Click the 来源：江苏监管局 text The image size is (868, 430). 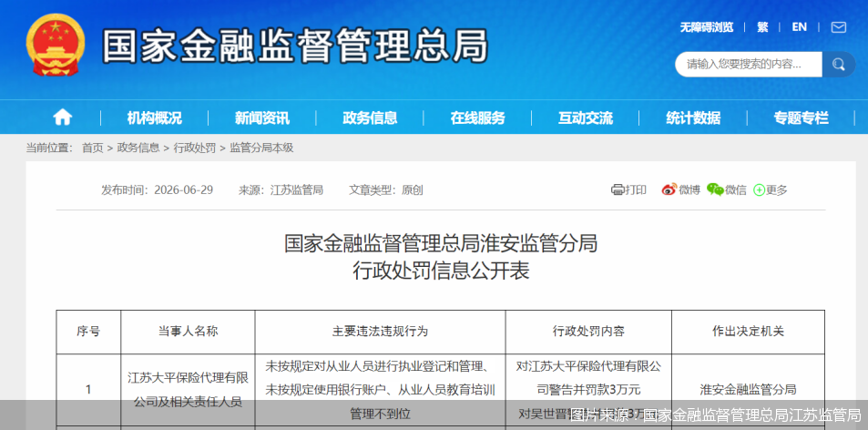pos(281,189)
